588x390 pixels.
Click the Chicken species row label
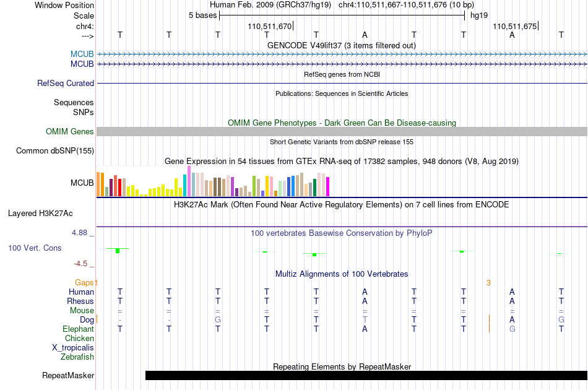click(x=79, y=338)
